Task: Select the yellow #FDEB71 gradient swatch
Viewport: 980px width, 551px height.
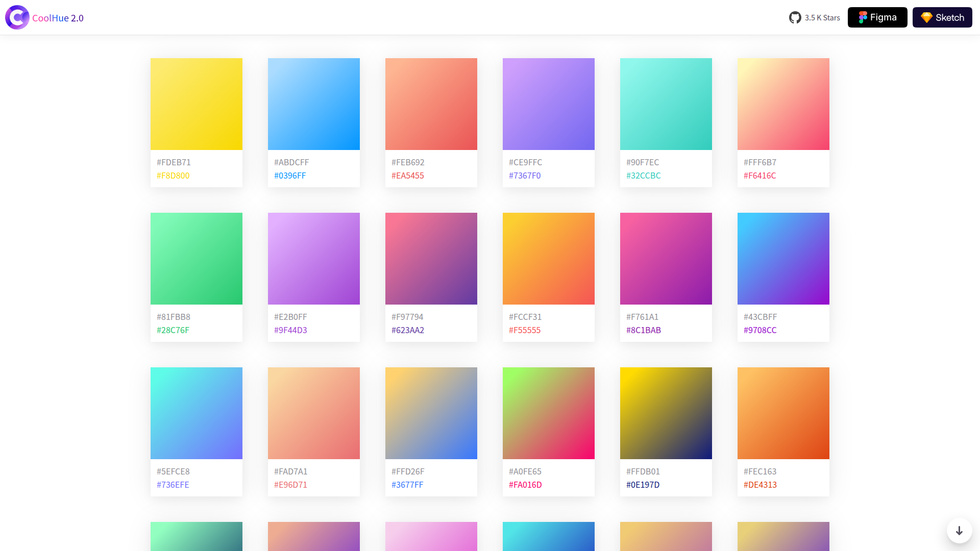Action: click(197, 104)
